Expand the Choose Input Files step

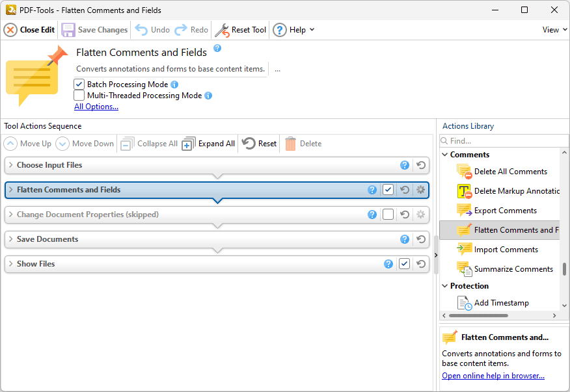(x=10, y=165)
